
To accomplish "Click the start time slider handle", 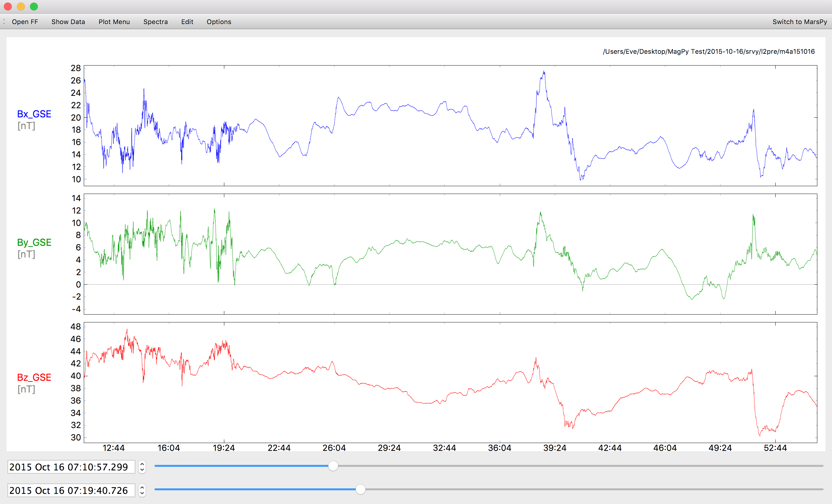I will point(334,466).
